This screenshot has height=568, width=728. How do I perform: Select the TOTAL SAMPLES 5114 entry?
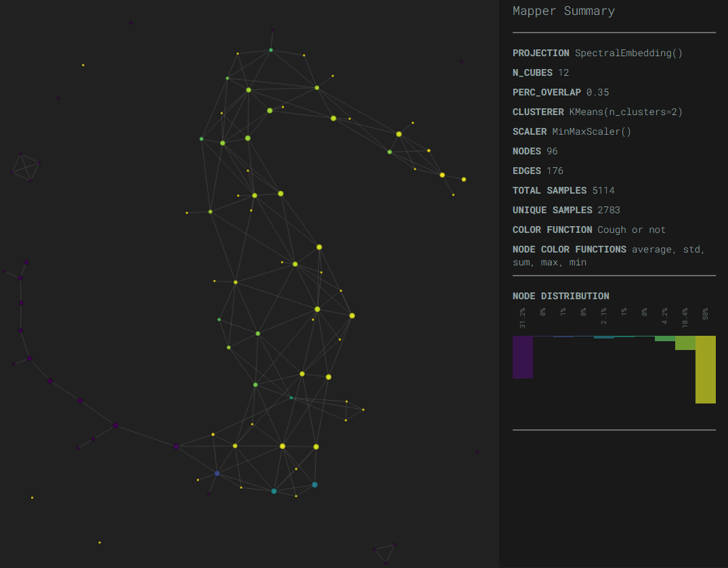tap(563, 190)
